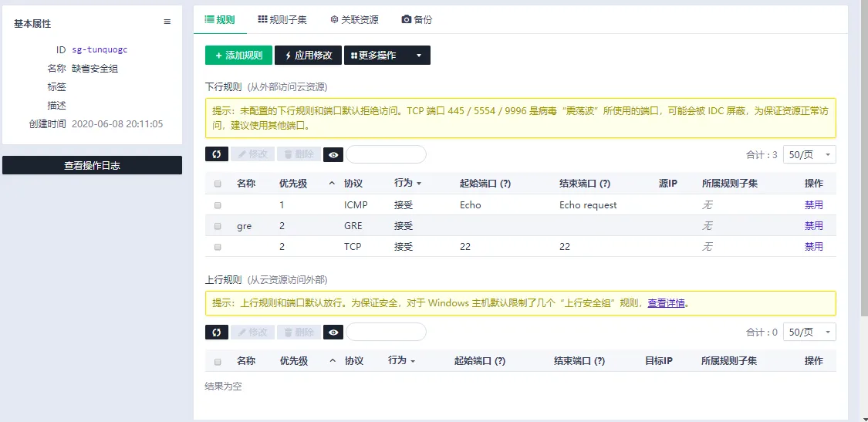The image size is (868, 422).
Task: Refresh the 下行规则 inbound rules list
Action: 217,154
